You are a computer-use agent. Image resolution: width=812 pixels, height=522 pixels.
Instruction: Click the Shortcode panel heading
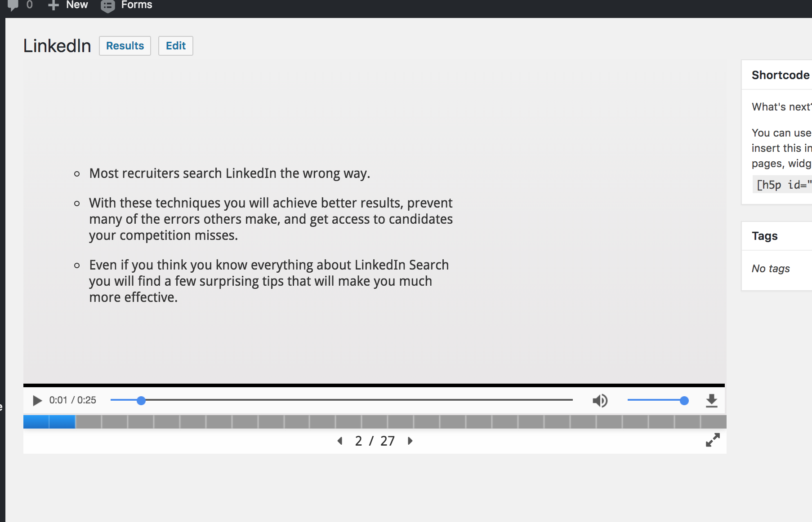[781, 75]
